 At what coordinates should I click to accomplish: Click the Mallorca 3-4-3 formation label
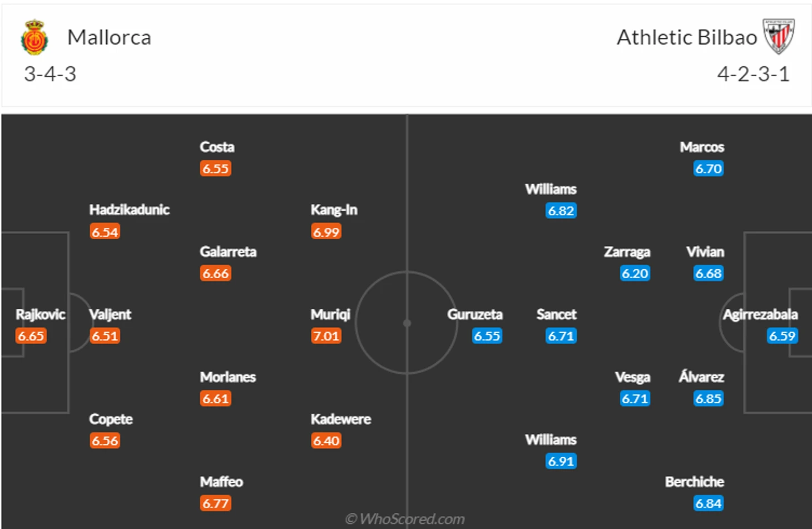[50, 74]
